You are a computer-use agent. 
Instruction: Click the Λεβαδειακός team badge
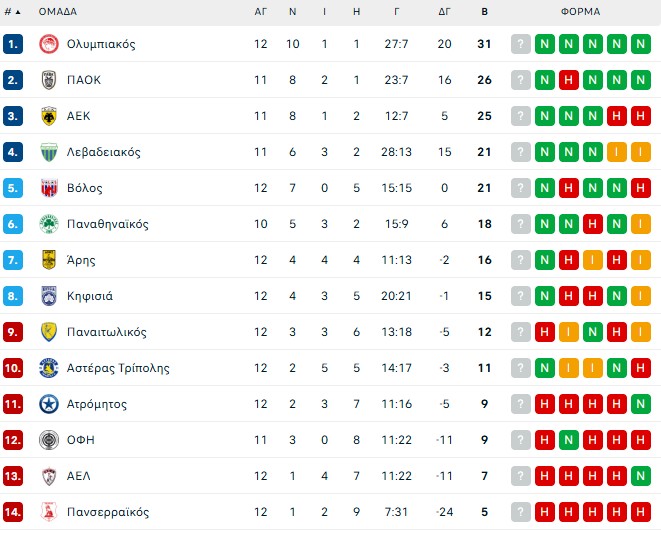pyautogui.click(x=48, y=152)
